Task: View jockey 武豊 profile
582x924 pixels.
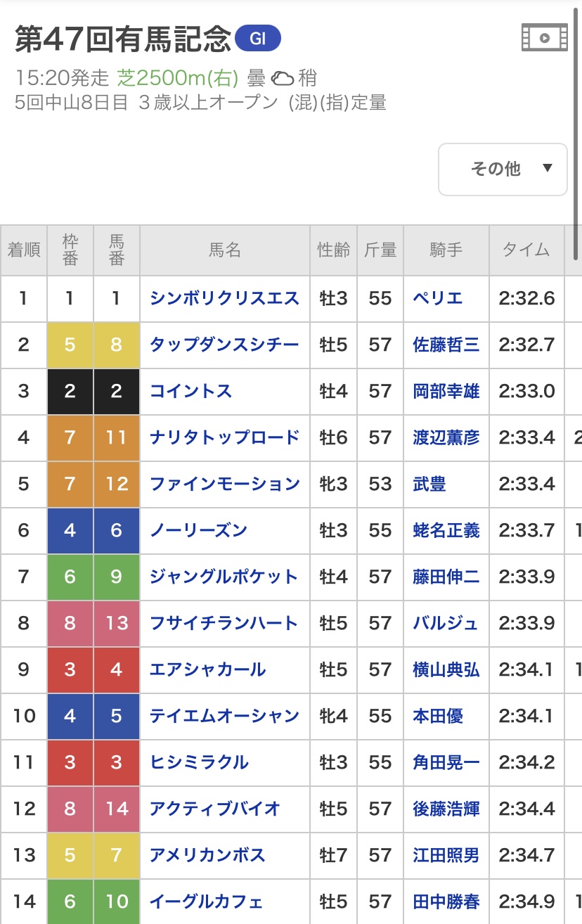Action: tap(429, 484)
